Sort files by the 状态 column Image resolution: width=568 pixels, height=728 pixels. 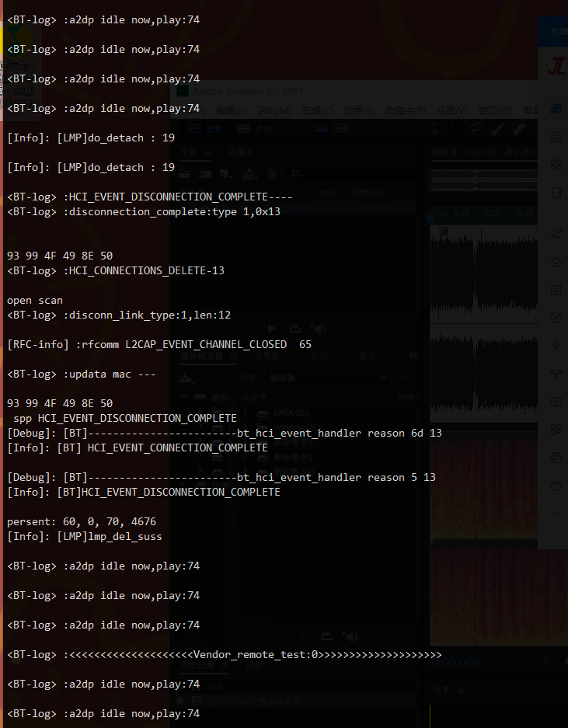point(328,193)
